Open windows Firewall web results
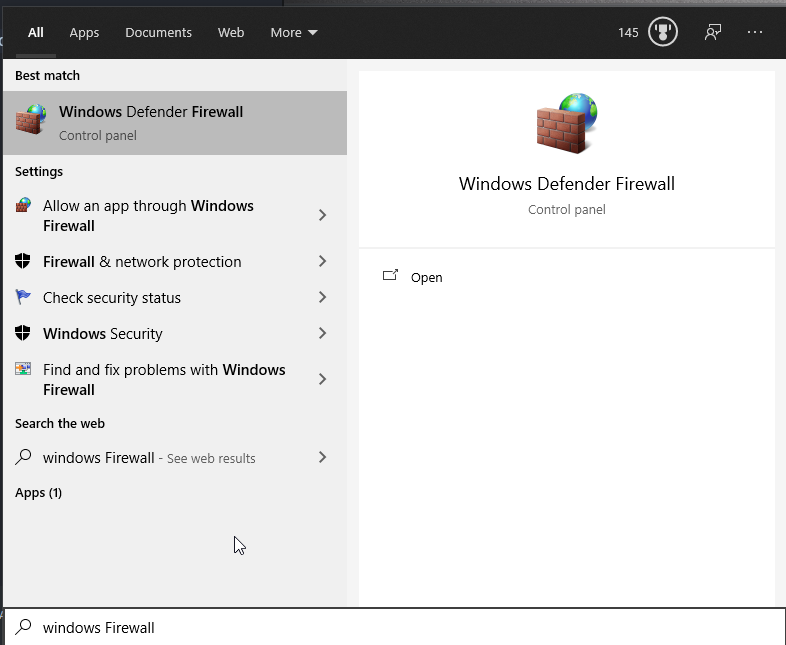 pos(150,458)
